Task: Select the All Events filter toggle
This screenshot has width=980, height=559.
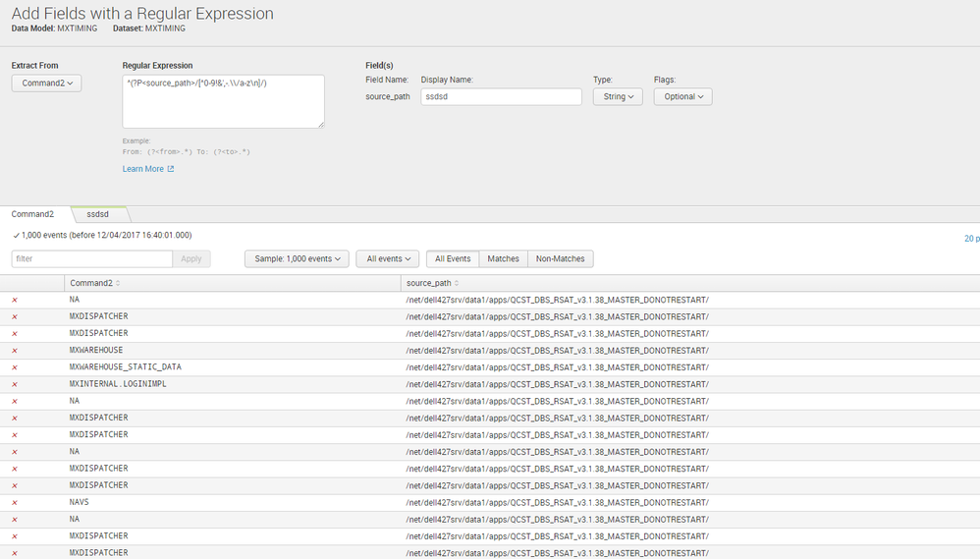Action: pyautogui.click(x=453, y=258)
